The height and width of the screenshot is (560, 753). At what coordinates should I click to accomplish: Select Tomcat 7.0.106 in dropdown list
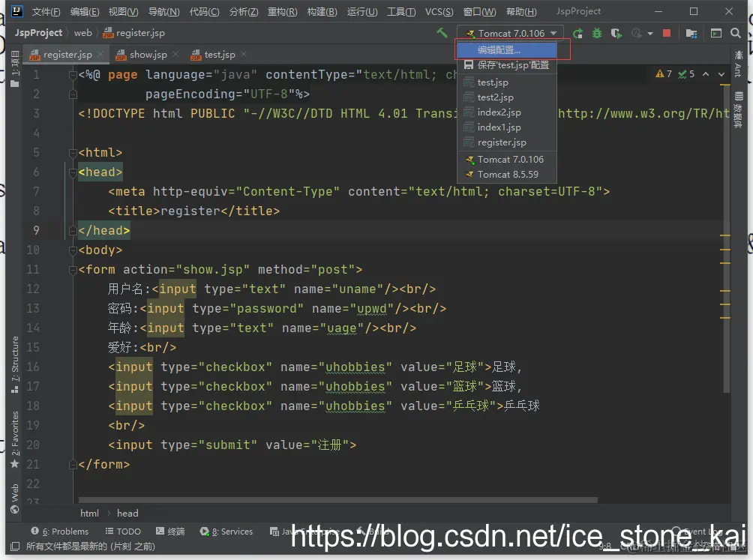pyautogui.click(x=507, y=160)
